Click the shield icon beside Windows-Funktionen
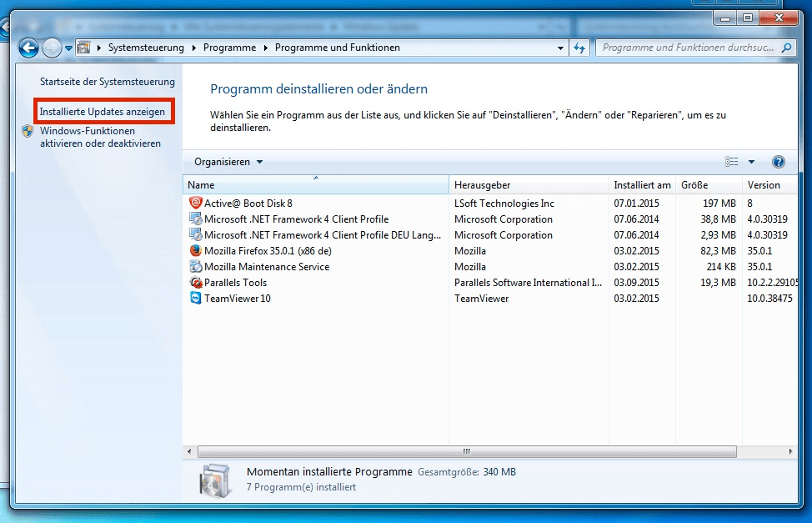Viewport: 812px width, 523px height. pyautogui.click(x=28, y=131)
